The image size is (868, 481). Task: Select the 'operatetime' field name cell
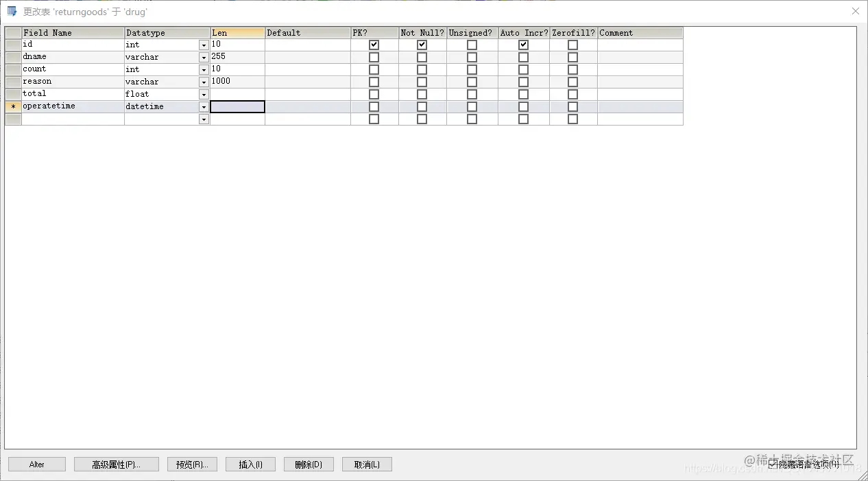73,106
